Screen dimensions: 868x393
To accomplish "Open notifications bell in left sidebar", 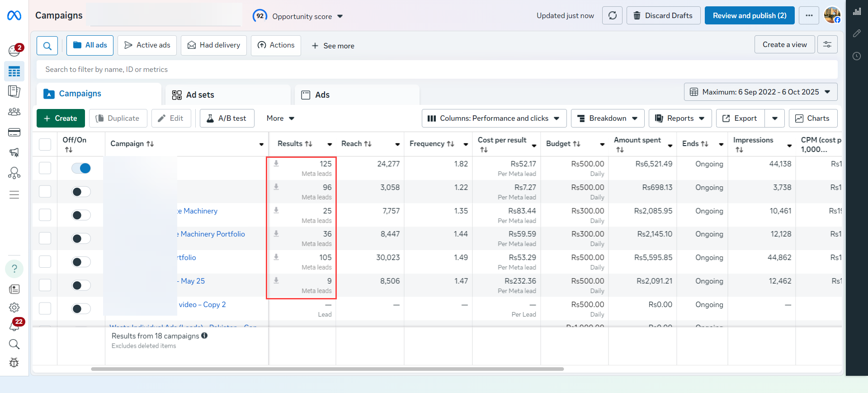I will pyautogui.click(x=14, y=326).
